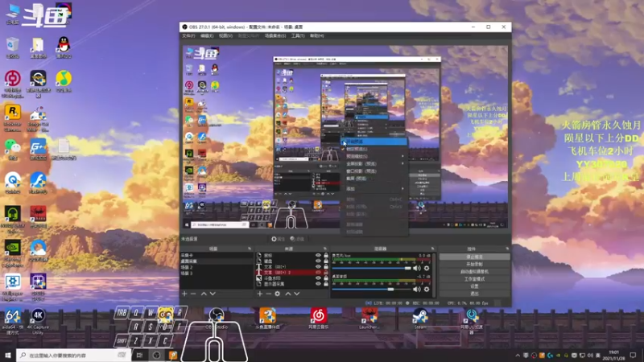Open the 网易云音乐 desktop shortcut
The width and height of the screenshot is (644, 362).
(318, 319)
